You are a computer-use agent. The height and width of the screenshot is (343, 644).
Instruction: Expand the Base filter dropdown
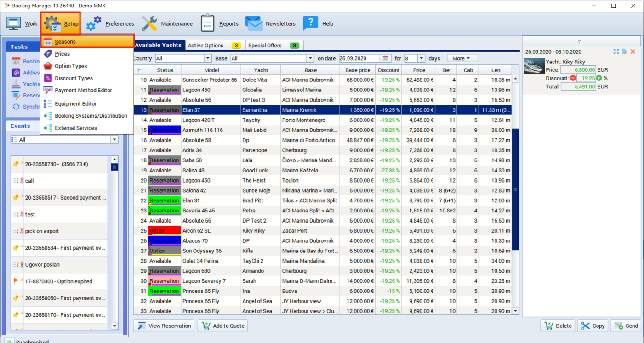(310, 58)
